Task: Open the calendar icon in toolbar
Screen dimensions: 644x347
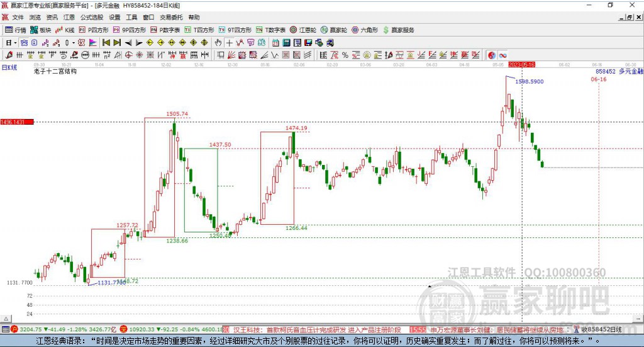Action: pyautogui.click(x=275, y=43)
